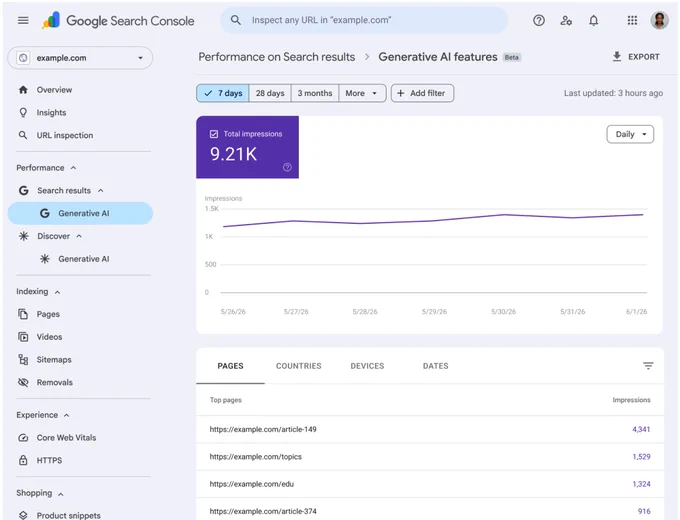This screenshot has width=680, height=520.
Task: Open the Help question mark icon
Action: pyautogui.click(x=539, y=20)
